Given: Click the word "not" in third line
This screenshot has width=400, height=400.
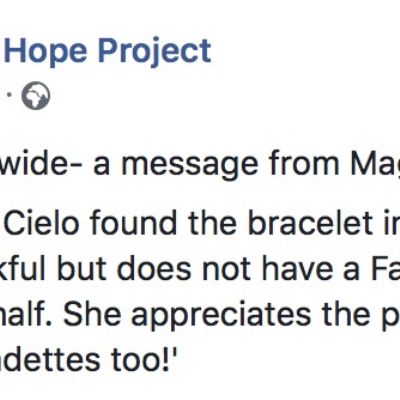Looking at the screenshot, I should [x=227, y=269].
